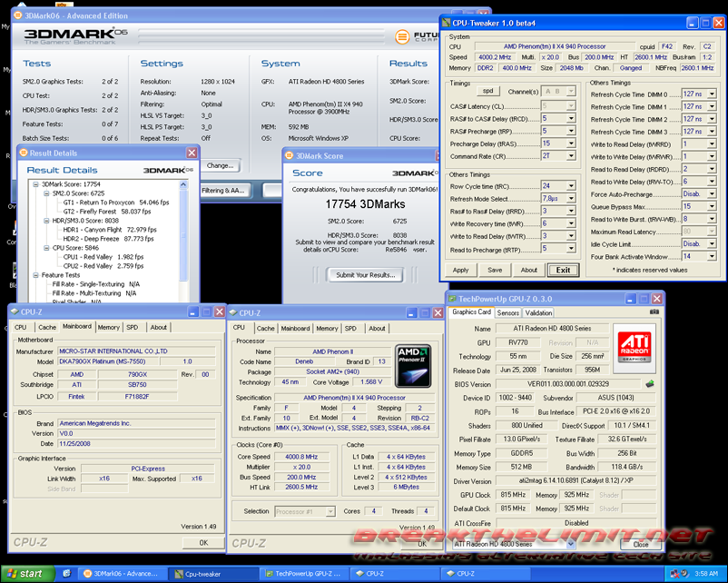Image resolution: width=728 pixels, height=583 pixels.
Task: Collapse the 3DMark Score tree node
Action: [35, 184]
